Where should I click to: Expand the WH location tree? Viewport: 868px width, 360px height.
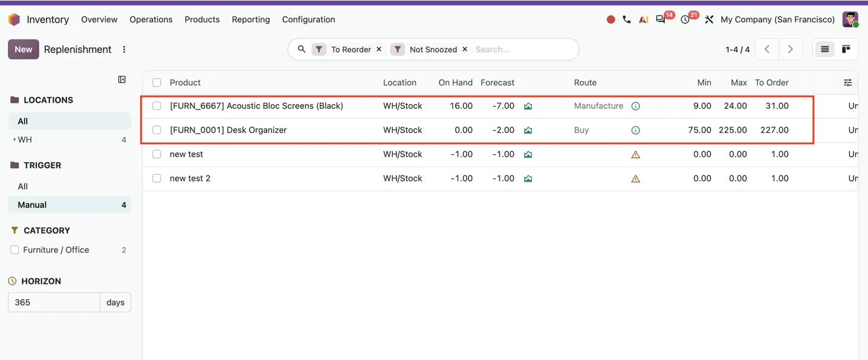pyautogui.click(x=15, y=140)
